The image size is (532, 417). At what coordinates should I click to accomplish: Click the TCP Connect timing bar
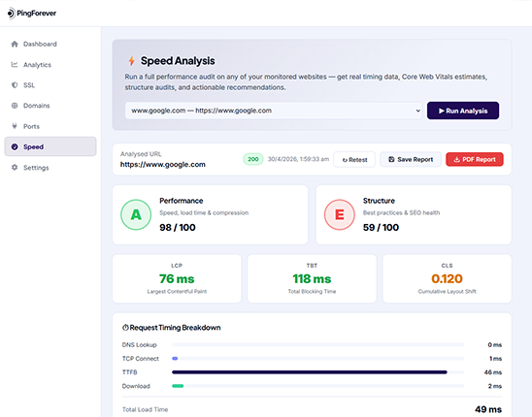click(175, 359)
